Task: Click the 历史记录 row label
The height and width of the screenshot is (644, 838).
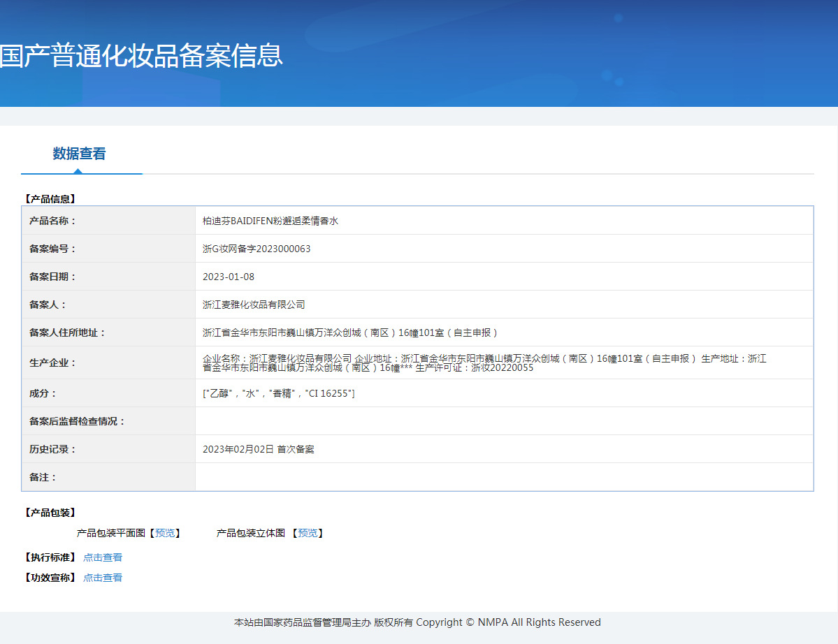Action: 52,449
